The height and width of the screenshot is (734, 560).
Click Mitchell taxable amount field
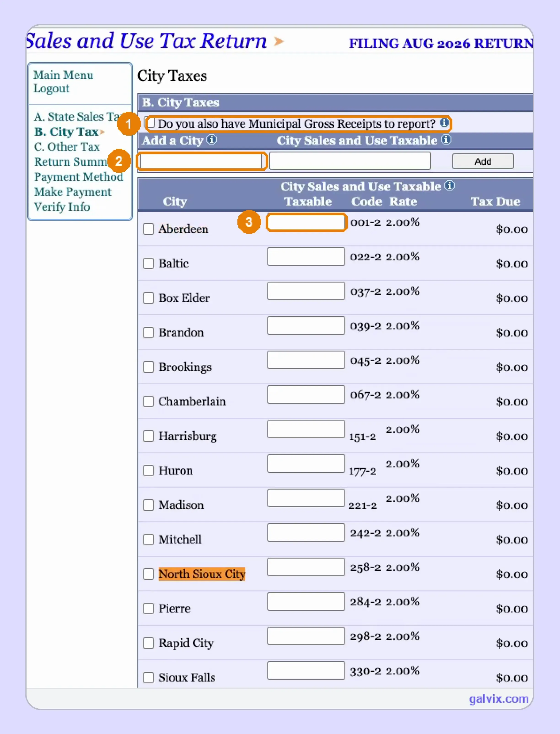point(306,532)
